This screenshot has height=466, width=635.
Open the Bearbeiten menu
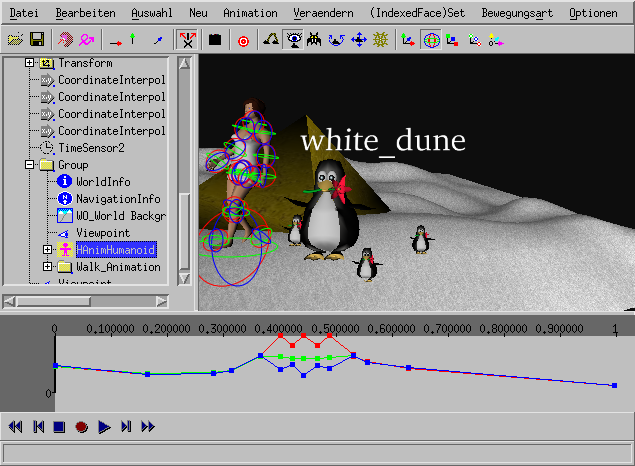click(x=85, y=13)
